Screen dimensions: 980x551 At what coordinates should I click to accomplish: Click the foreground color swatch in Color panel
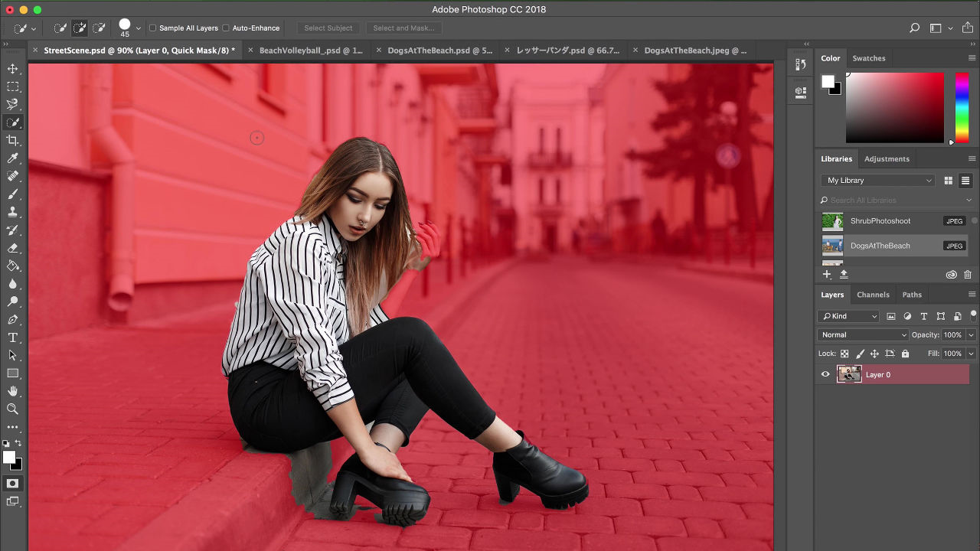click(828, 81)
